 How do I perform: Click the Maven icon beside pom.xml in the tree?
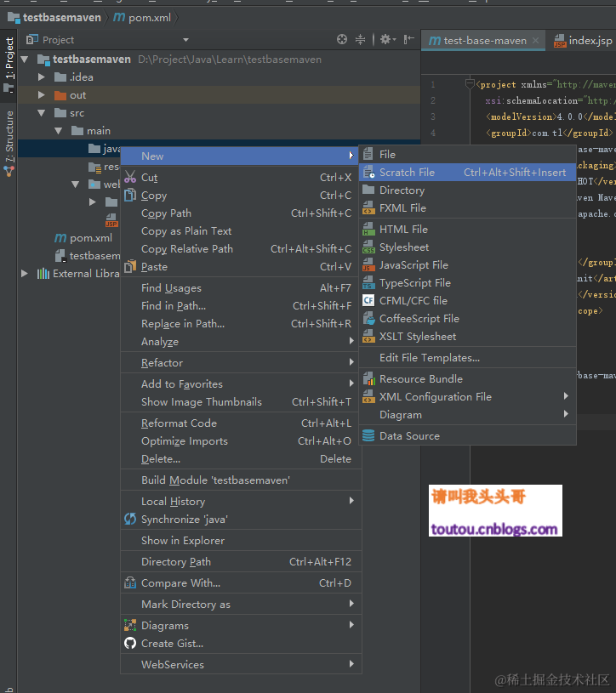pos(60,238)
